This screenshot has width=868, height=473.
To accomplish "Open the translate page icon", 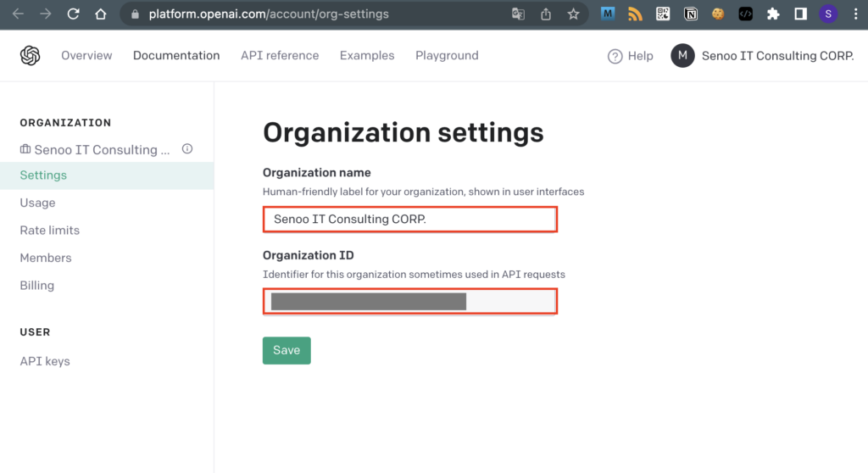I will [518, 14].
